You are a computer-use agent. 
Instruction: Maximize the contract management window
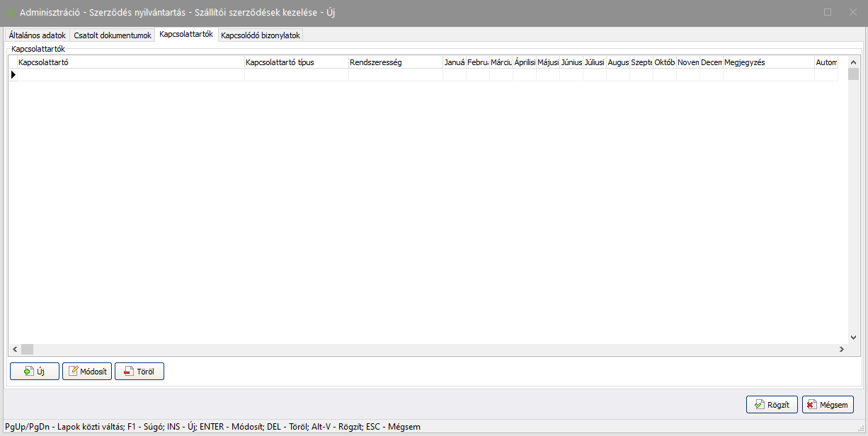point(828,12)
